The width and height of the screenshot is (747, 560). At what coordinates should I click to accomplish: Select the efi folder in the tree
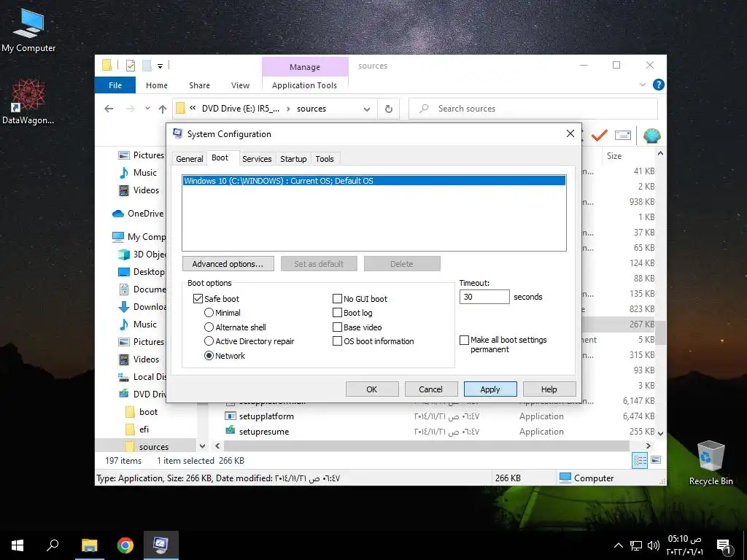[x=144, y=429]
